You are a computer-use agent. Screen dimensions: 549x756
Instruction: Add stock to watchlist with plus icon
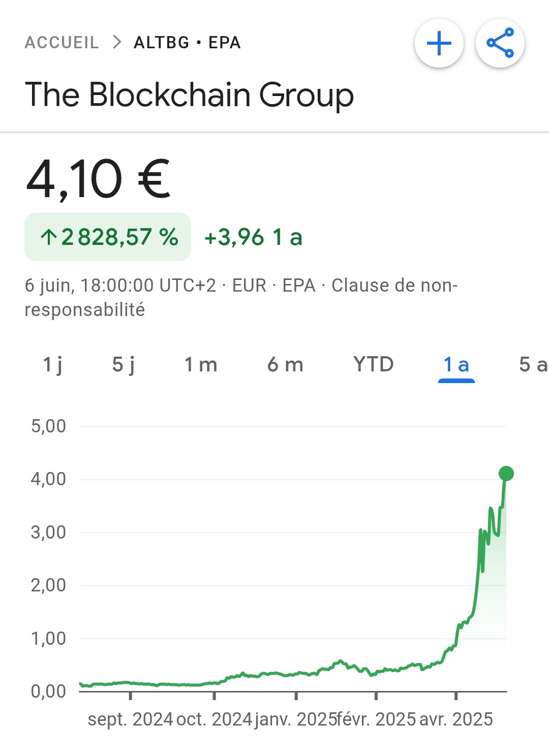[439, 43]
